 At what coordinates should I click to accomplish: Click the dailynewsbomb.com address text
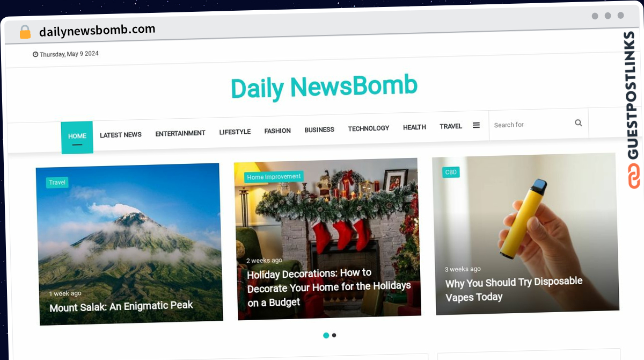97,31
